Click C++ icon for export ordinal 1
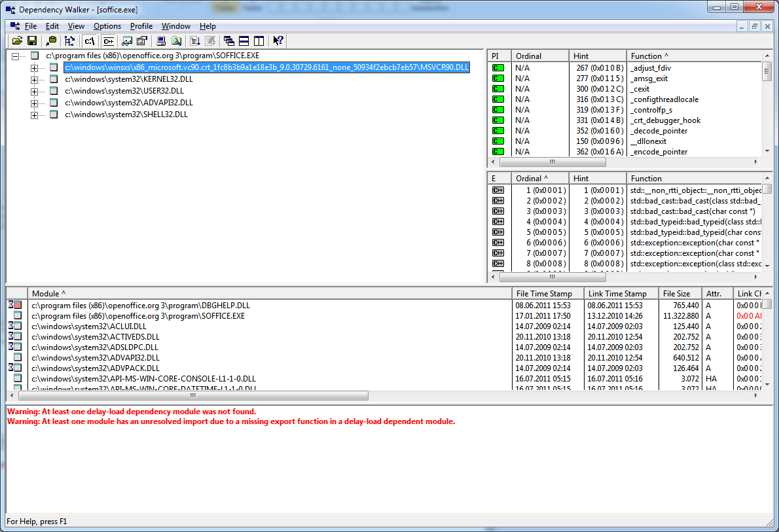779x532 pixels. pos(498,190)
